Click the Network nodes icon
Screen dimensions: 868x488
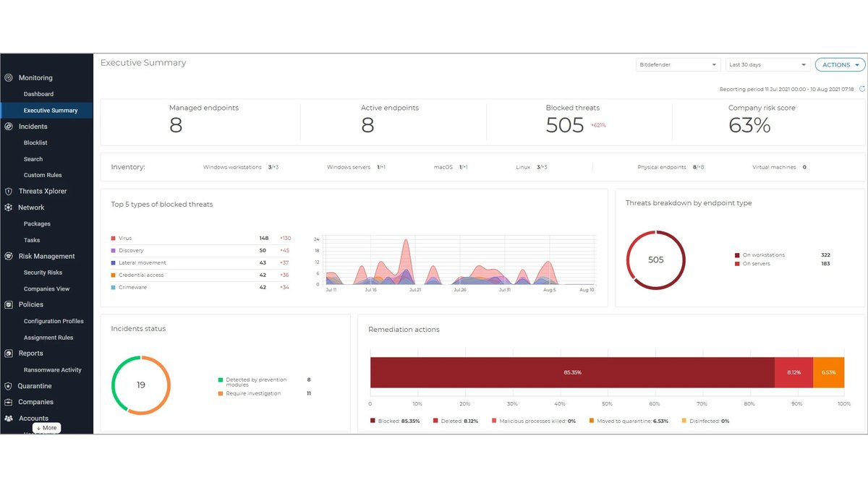9,207
